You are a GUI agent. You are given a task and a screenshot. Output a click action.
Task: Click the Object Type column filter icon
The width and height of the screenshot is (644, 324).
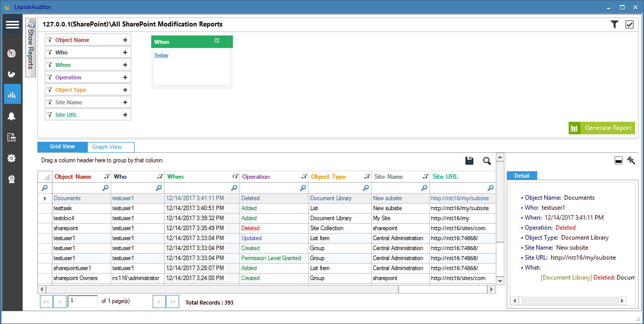pos(367,176)
